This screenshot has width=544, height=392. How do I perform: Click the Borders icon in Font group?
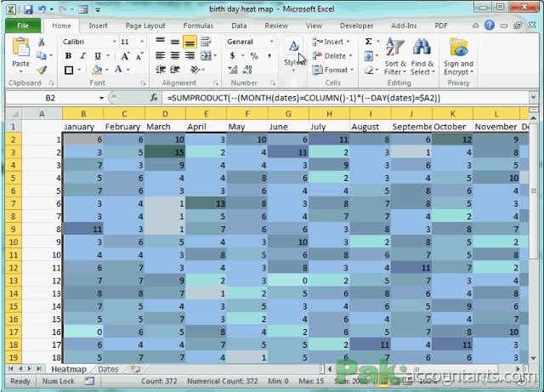pyautogui.click(x=69, y=70)
